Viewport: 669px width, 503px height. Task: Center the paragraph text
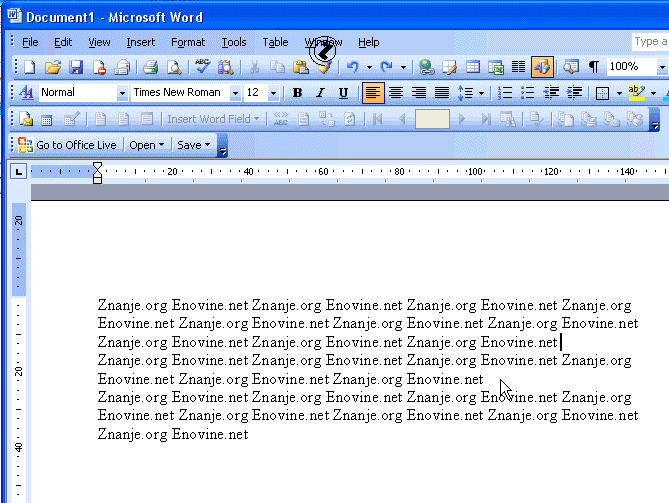(x=396, y=93)
